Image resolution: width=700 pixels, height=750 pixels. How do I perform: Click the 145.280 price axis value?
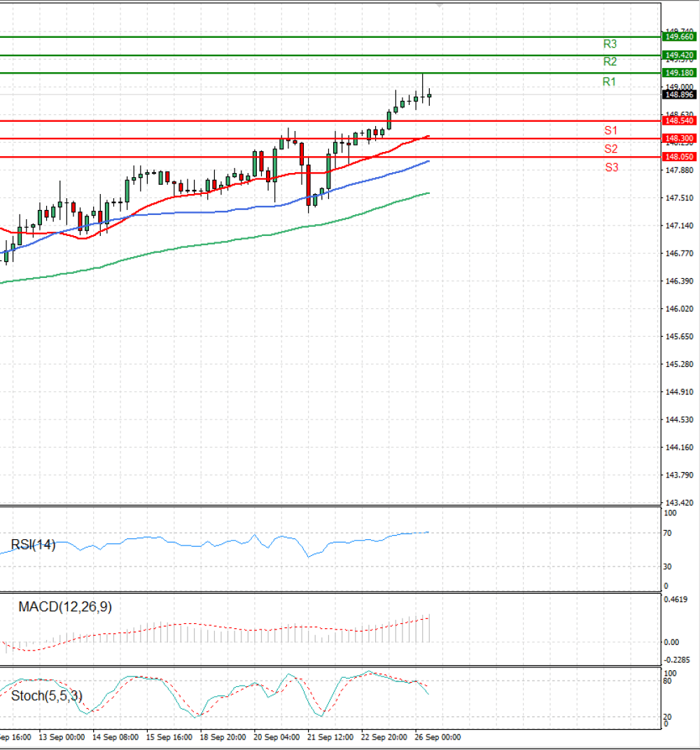(680, 364)
